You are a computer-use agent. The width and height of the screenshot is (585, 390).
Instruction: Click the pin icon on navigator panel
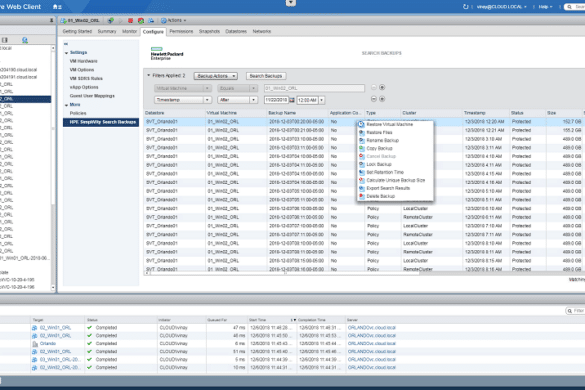click(x=51, y=21)
